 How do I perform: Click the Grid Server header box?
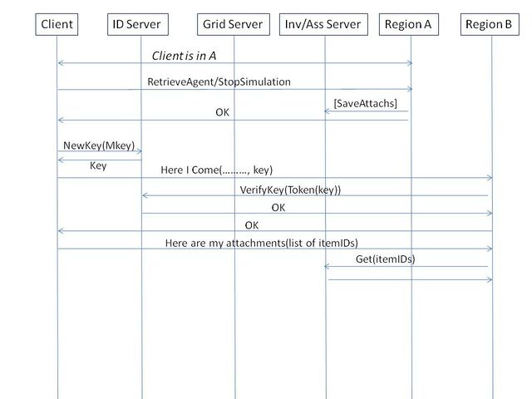click(x=233, y=24)
